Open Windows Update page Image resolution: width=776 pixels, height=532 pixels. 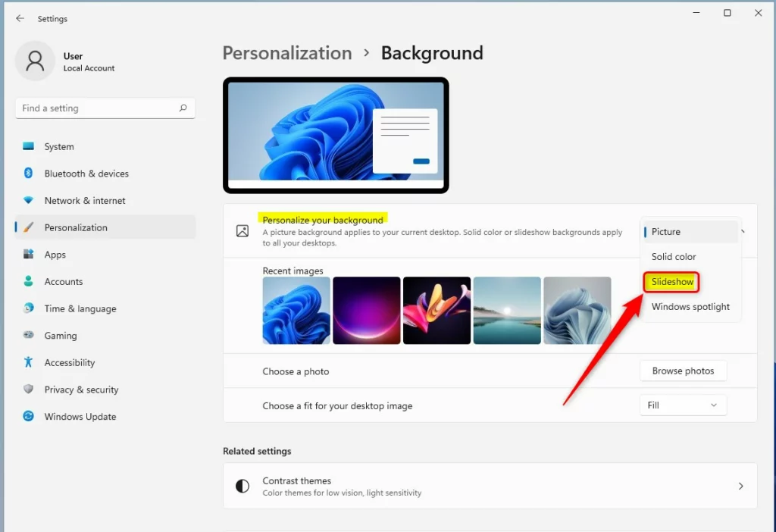[105, 416]
